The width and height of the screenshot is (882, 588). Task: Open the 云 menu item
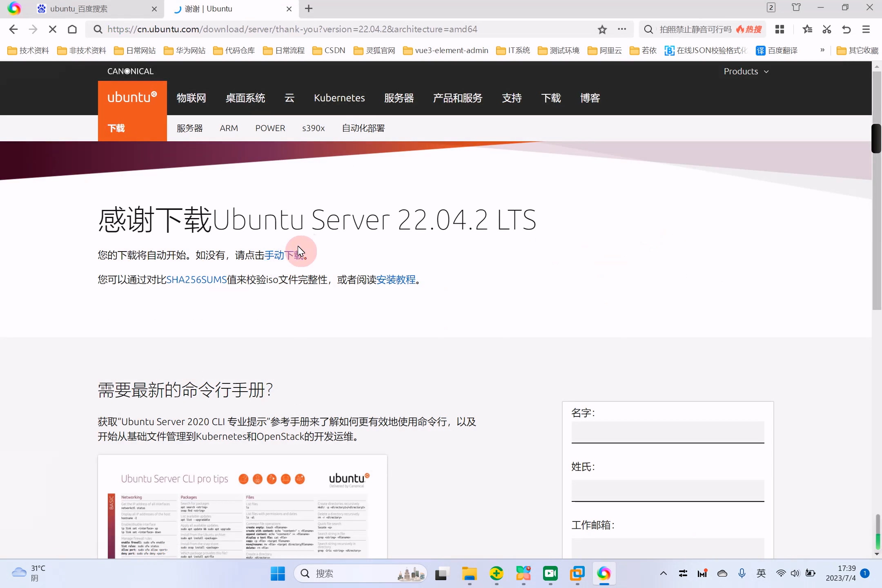[x=290, y=98]
